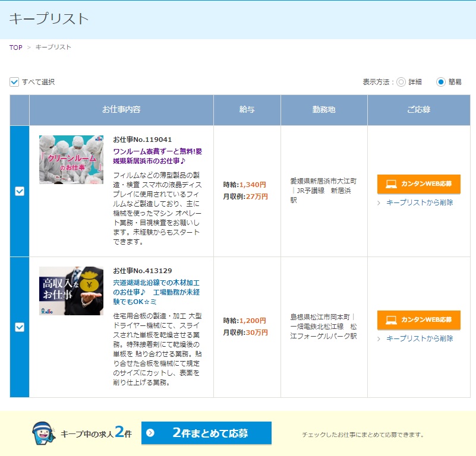Remove job No.413129 from keep list
The image size is (476, 456).
(x=420, y=338)
